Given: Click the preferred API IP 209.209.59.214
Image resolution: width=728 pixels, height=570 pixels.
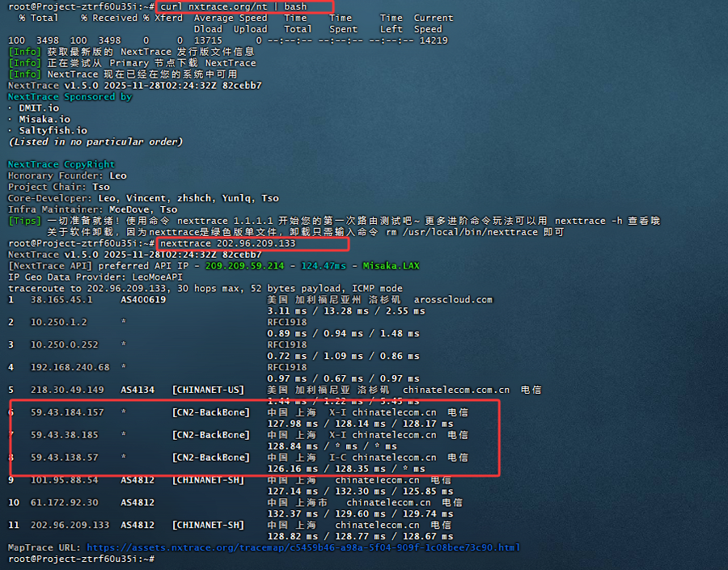Looking at the screenshot, I should 243,265.
